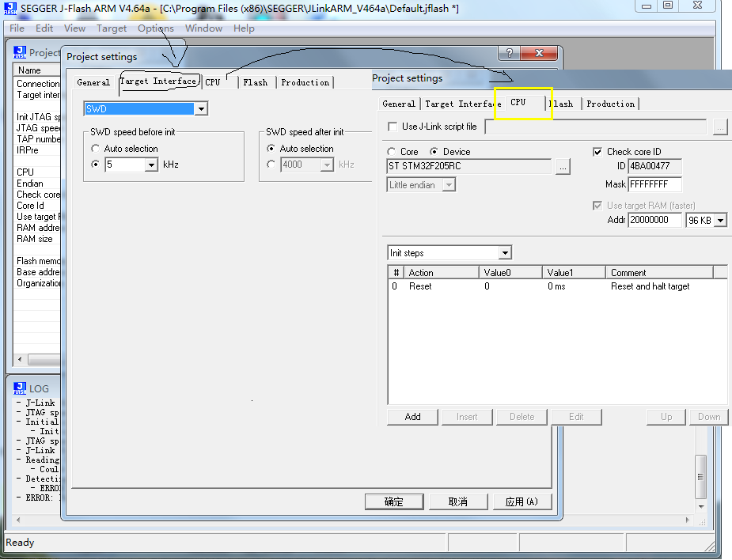Switch to Flash tab in left dialog
The height and width of the screenshot is (560, 732).
click(256, 82)
